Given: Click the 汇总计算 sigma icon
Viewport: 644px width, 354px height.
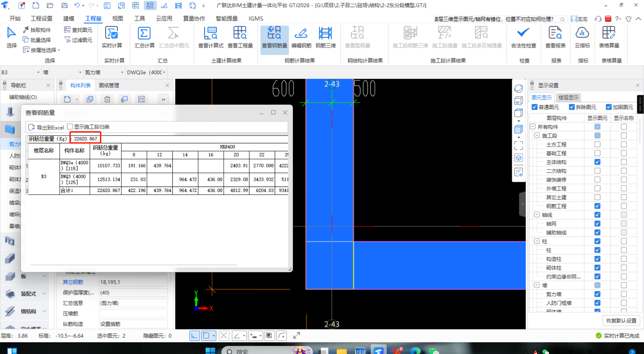Looking at the screenshot, I should click(x=144, y=34).
